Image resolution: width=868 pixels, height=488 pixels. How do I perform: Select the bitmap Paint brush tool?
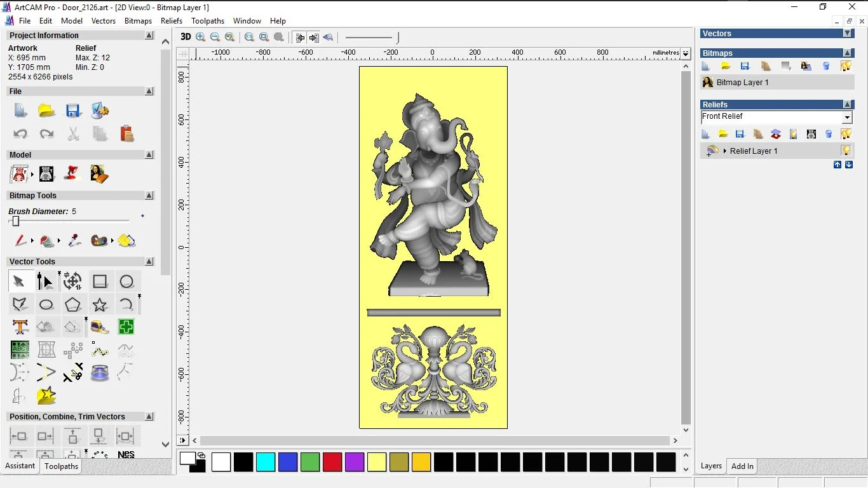(x=20, y=241)
